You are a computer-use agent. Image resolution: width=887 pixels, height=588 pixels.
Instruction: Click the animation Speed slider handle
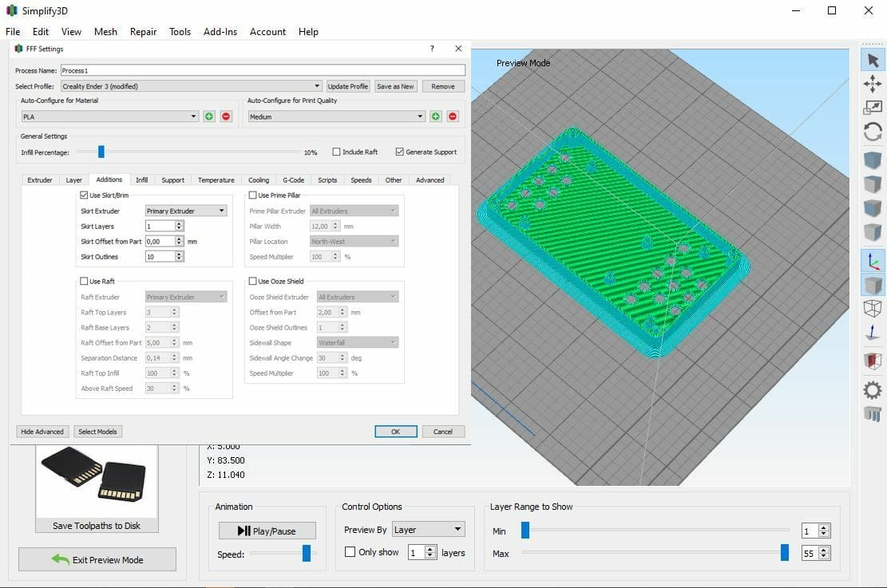point(306,553)
